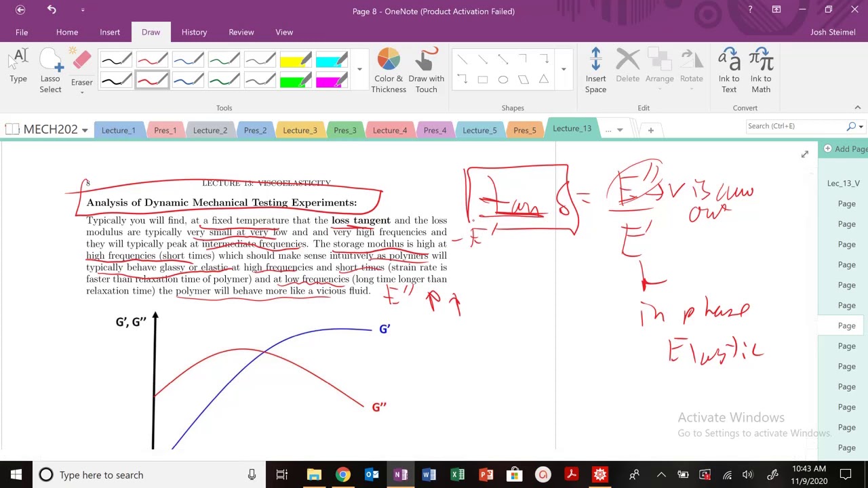This screenshot has width=868, height=488.
Task: Select the parallelogram shape
Action: click(x=524, y=79)
